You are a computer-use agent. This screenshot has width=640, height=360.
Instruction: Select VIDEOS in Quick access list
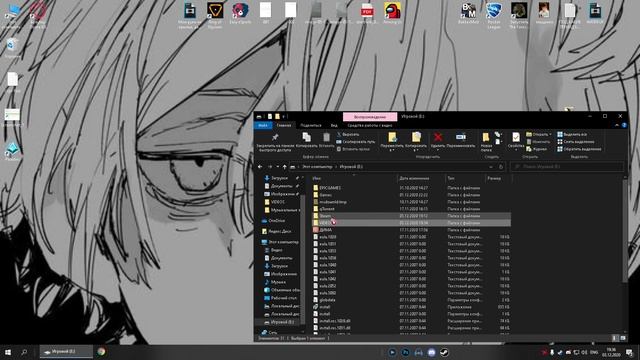coord(278,202)
